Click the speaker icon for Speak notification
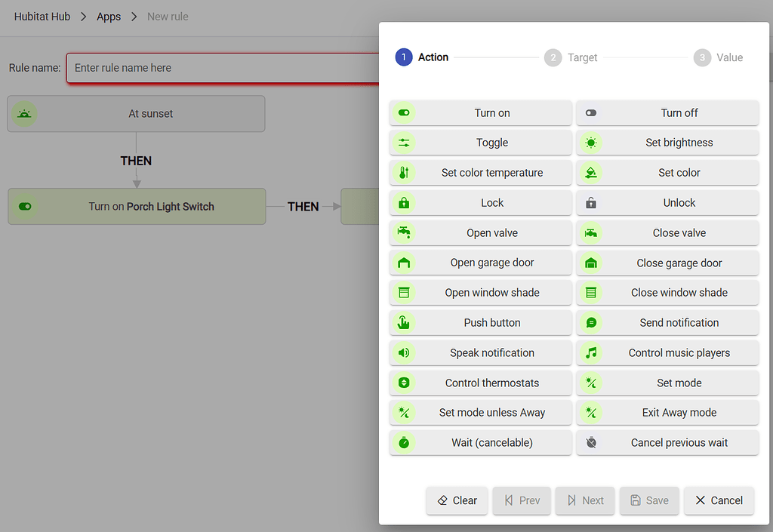The width and height of the screenshot is (773, 532). (404, 353)
